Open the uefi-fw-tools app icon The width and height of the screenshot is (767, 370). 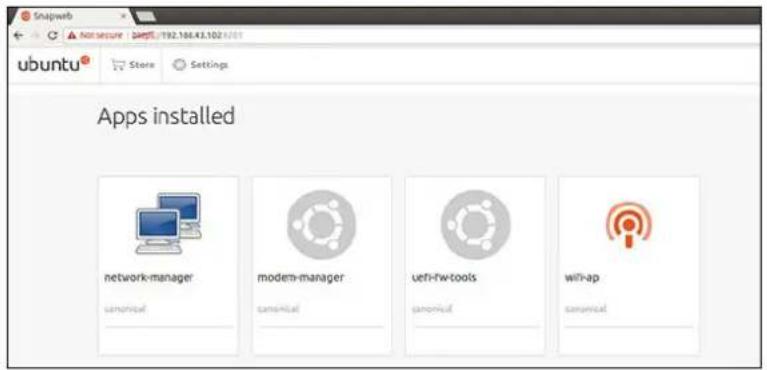(x=475, y=224)
